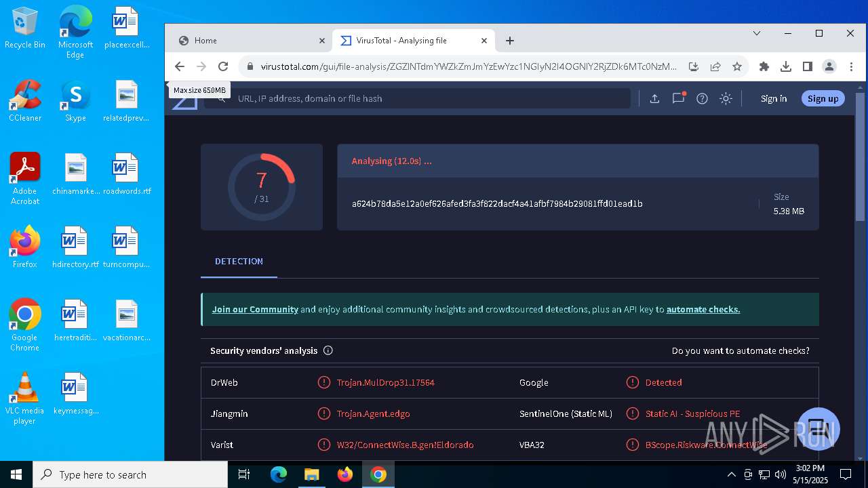Click Do you want to automate checks?
This screenshot has width=868, height=488.
pyautogui.click(x=741, y=350)
